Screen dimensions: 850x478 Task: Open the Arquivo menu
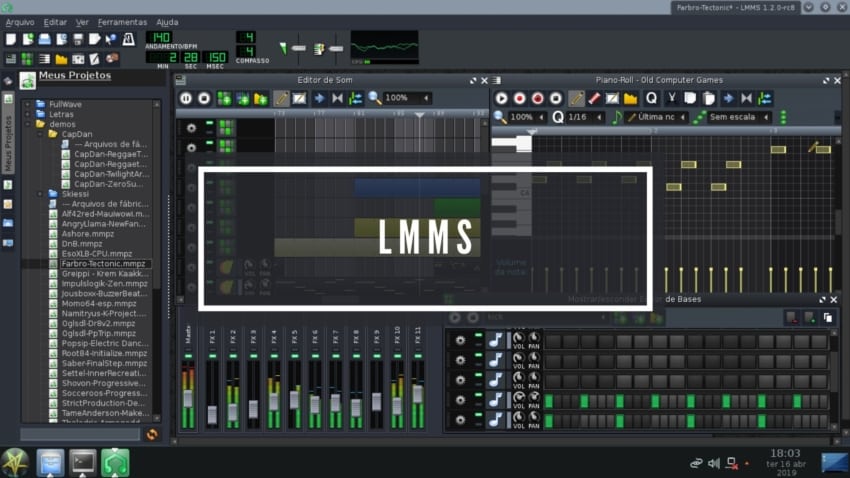pyautogui.click(x=20, y=22)
